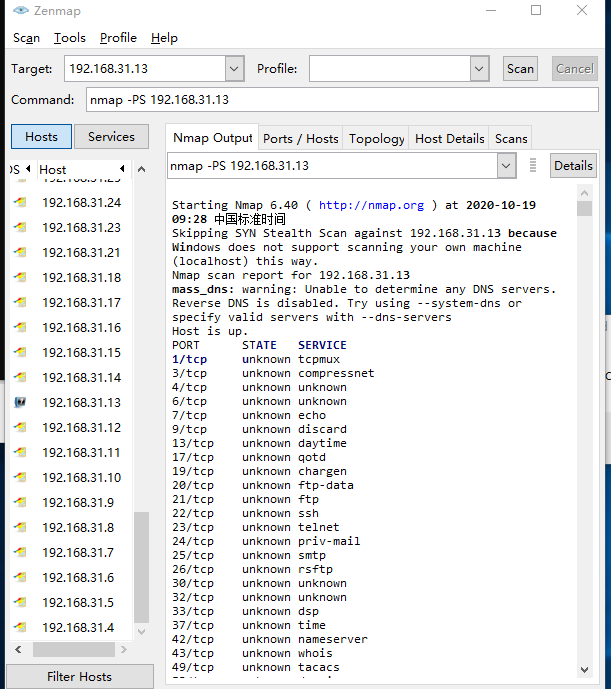Click the 22/tcp ssh output line

point(245,513)
